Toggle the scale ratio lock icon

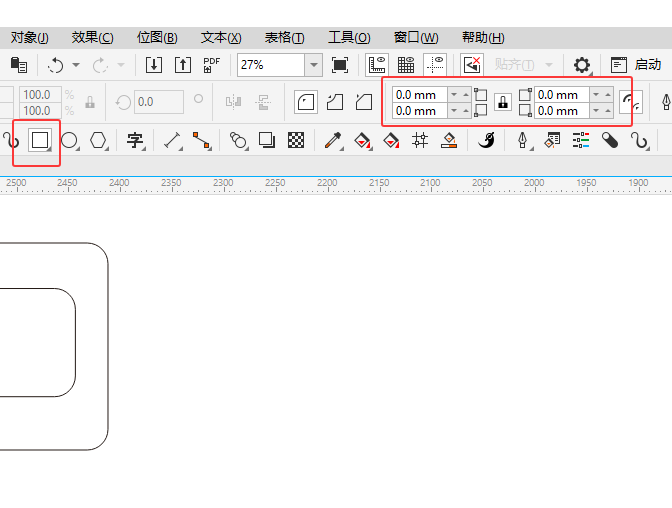pos(90,102)
